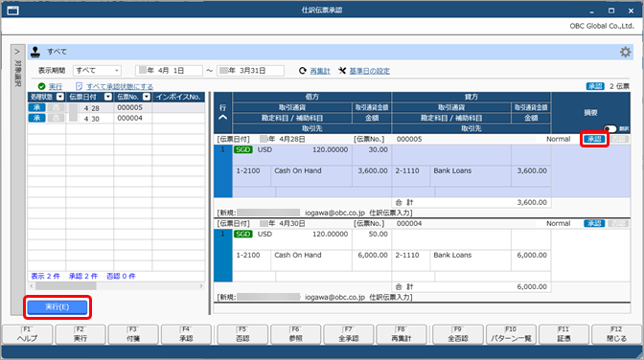The width and height of the screenshot is (644, 360).
Task: Click the すべて承認状態にする link
Action: pyautogui.click(x=120, y=86)
